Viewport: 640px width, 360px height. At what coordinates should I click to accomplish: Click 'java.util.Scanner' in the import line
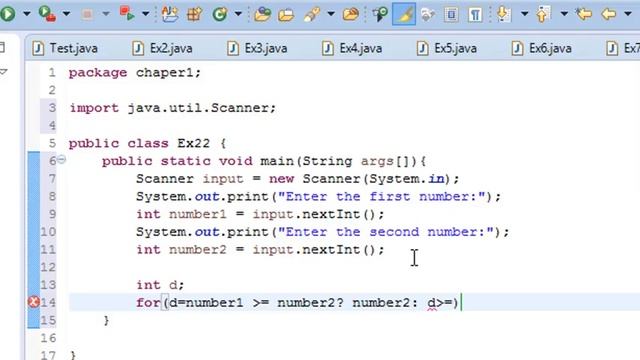pyautogui.click(x=198, y=108)
